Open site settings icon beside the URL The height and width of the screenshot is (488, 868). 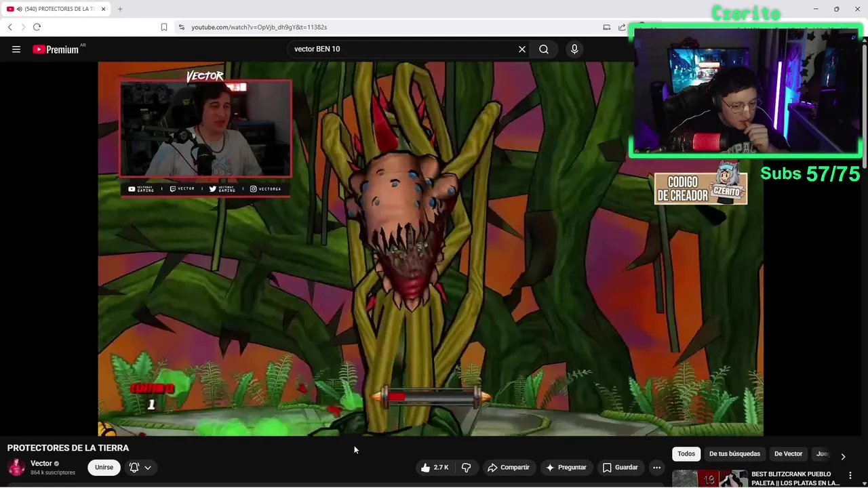click(181, 27)
